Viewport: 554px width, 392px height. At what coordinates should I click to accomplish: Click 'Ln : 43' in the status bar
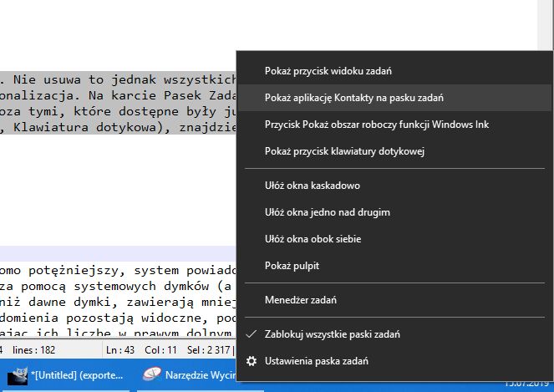click(120, 350)
